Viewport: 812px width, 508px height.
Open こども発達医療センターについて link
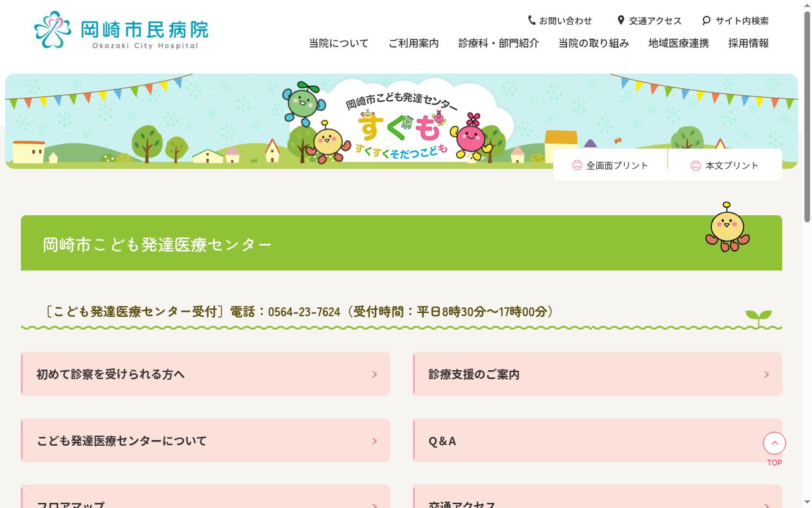(206, 440)
